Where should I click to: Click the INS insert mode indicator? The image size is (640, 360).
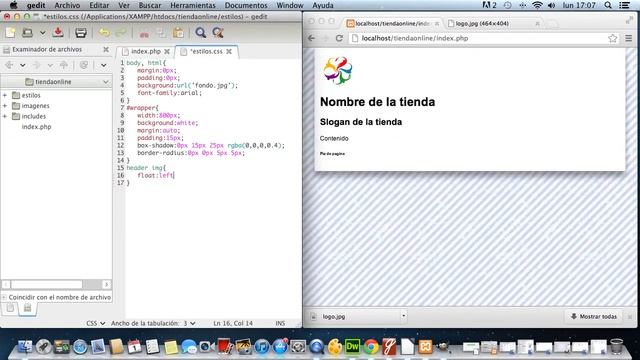[x=280, y=323]
